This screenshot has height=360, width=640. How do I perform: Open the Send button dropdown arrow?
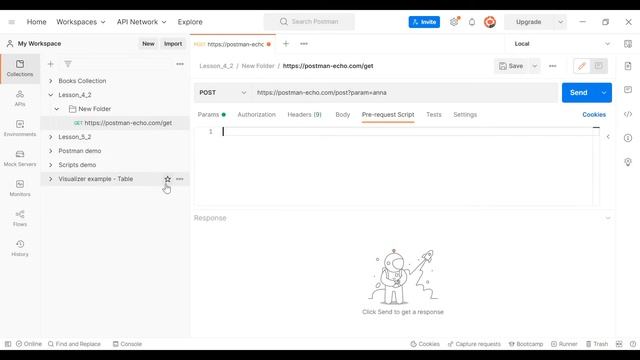tap(604, 93)
